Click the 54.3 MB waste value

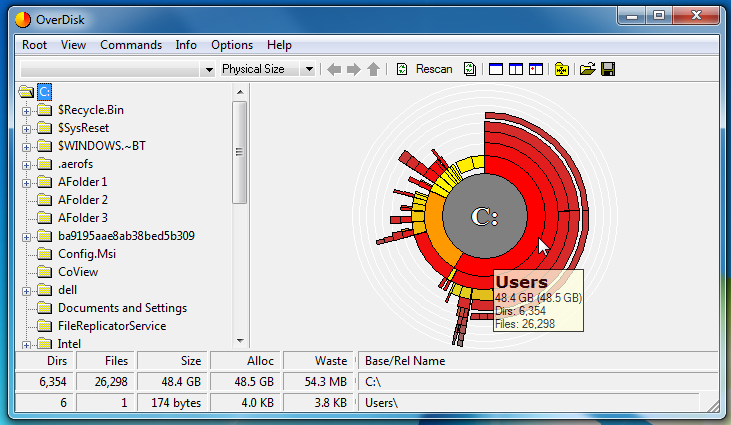click(x=318, y=382)
